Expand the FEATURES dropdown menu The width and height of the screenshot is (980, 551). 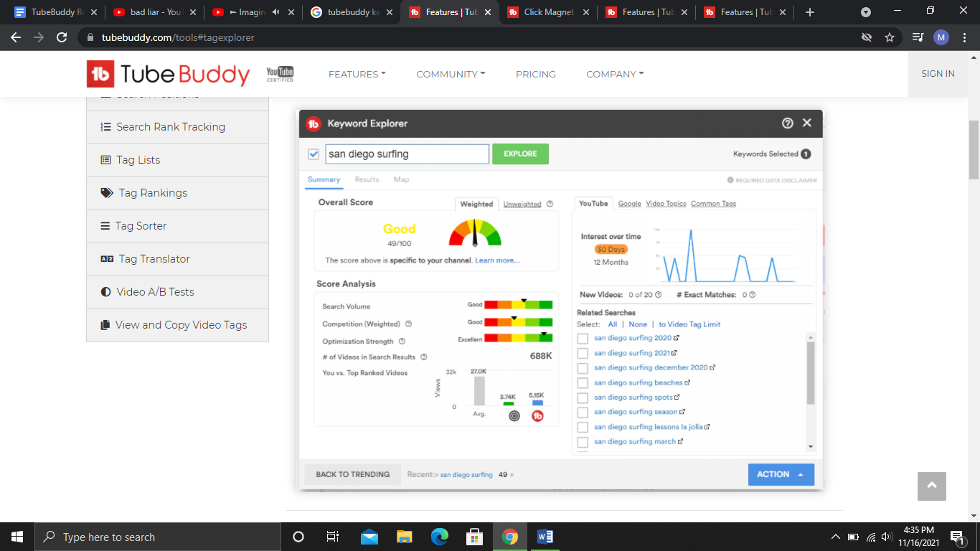(x=357, y=74)
